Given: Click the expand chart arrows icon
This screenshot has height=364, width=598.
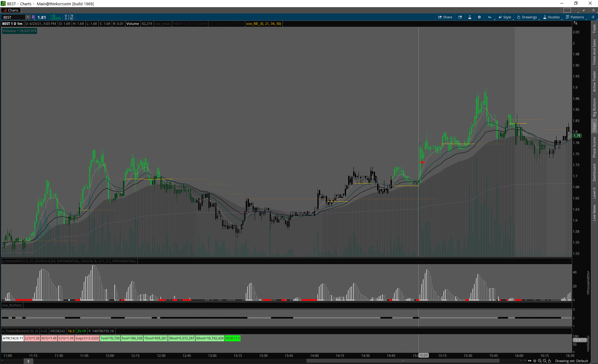Looking at the screenshot, I should 575,23.
